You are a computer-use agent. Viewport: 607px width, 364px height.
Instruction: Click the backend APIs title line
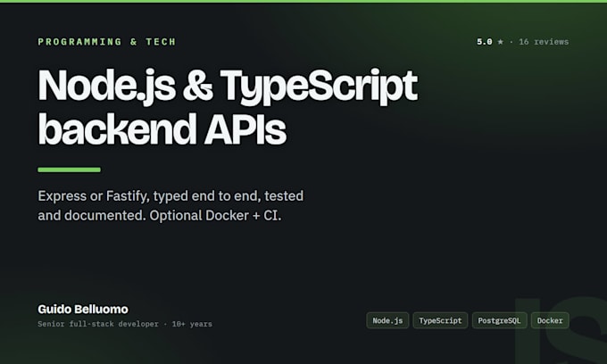[162, 128]
